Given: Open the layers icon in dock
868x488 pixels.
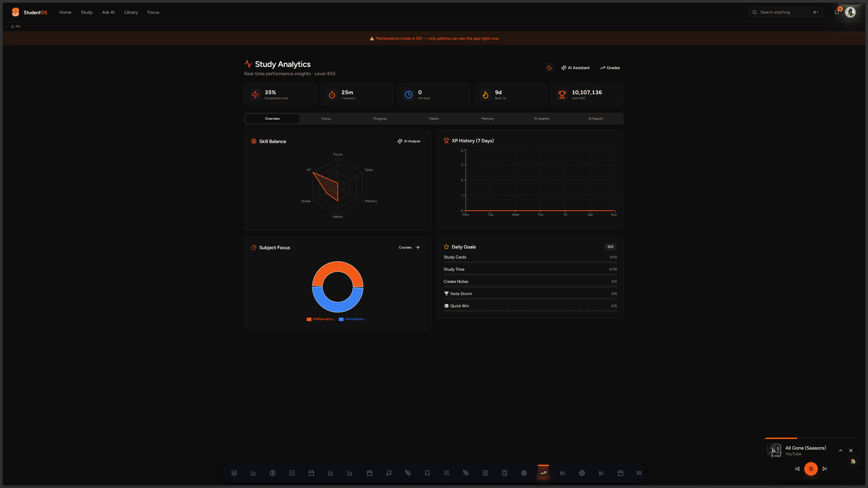Looking at the screenshot, I should point(234,473).
